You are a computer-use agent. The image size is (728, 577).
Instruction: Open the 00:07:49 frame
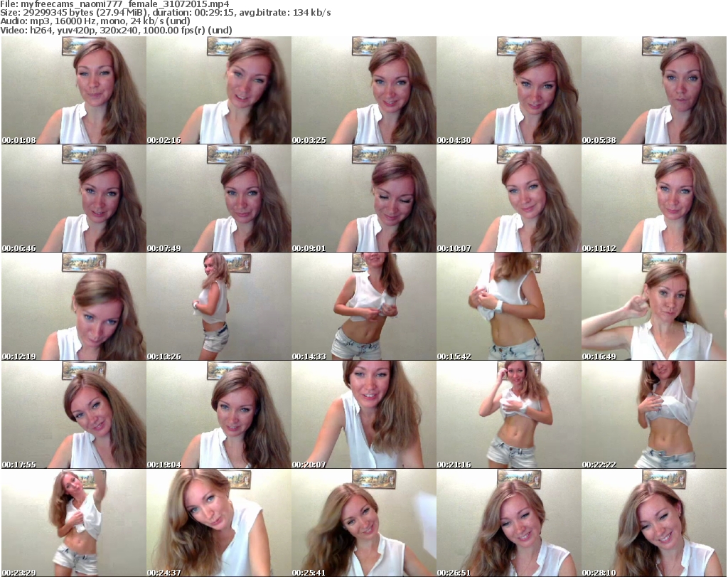[219, 198]
